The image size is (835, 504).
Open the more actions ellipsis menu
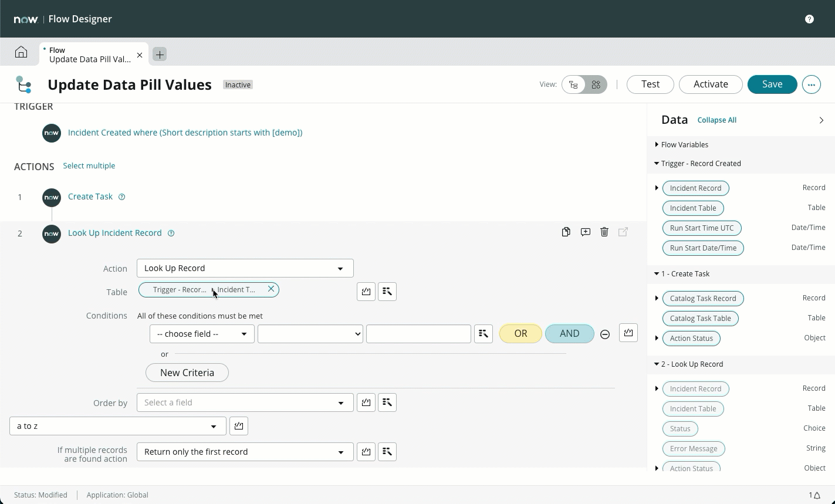coord(812,84)
